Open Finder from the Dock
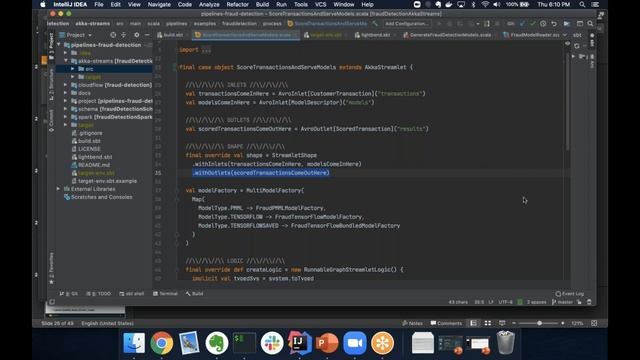 [134, 343]
